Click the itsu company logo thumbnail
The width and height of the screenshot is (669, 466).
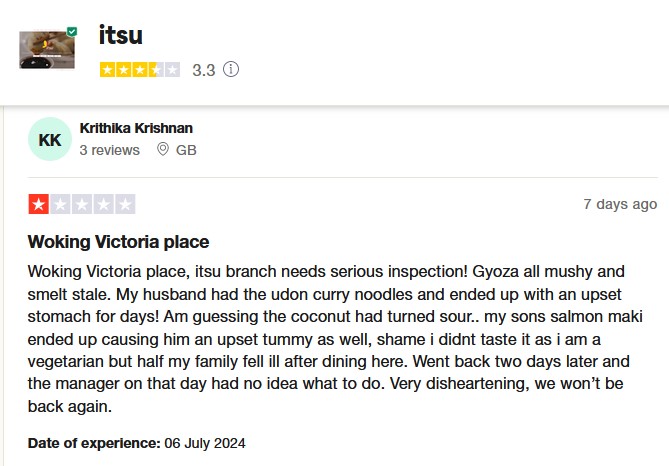click(46, 50)
